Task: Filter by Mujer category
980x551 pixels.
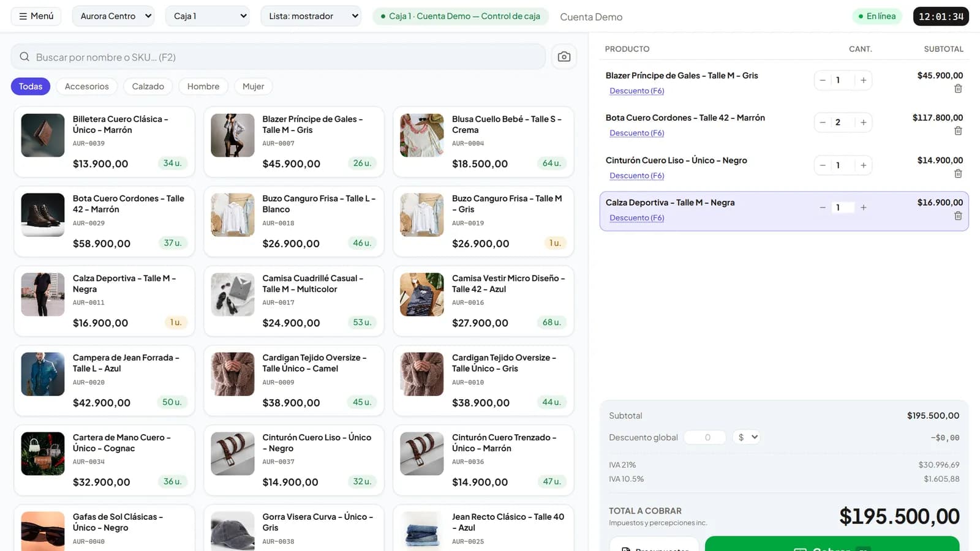Action: (x=253, y=86)
